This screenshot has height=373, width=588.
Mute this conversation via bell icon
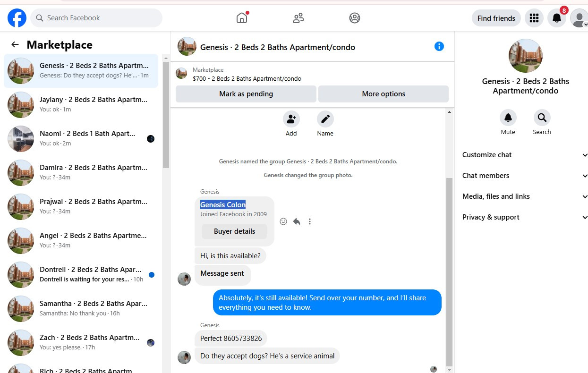click(x=508, y=118)
